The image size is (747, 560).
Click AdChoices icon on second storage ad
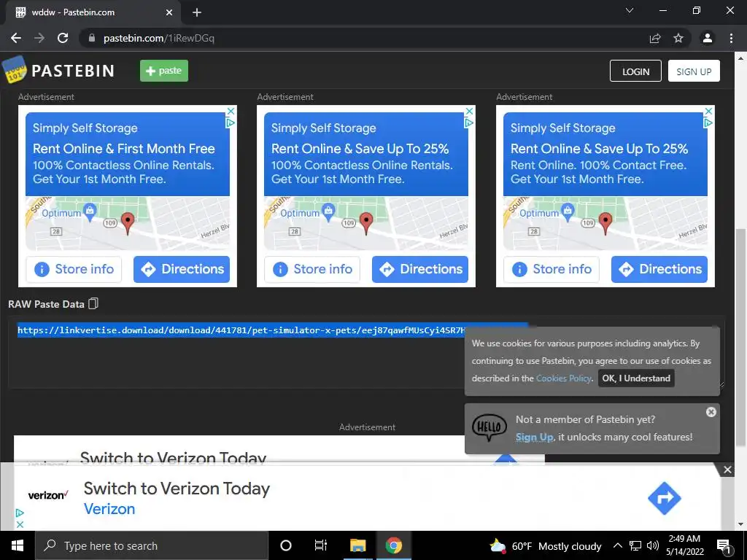469,122
